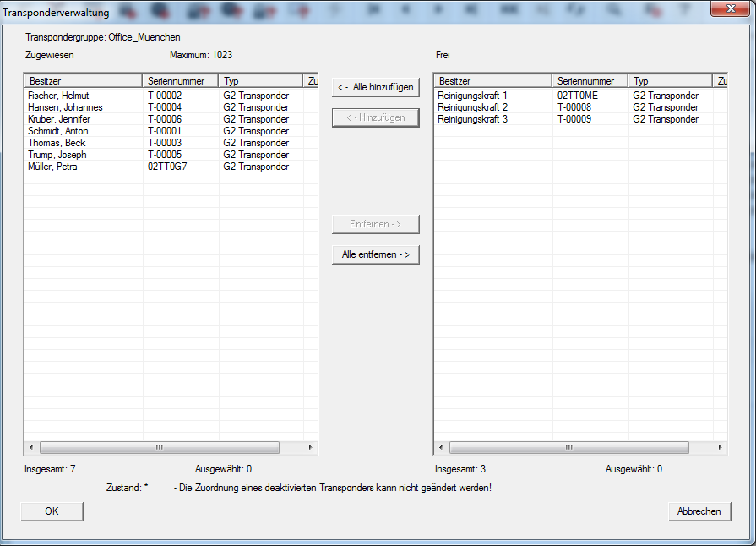756x546 pixels.
Task: Select Kruber, Jennifer transponder entry
Action: (x=59, y=119)
